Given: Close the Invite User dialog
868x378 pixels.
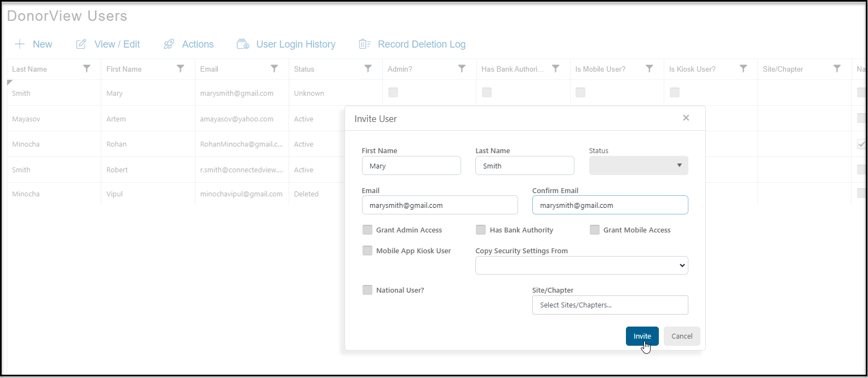Looking at the screenshot, I should click(x=686, y=118).
